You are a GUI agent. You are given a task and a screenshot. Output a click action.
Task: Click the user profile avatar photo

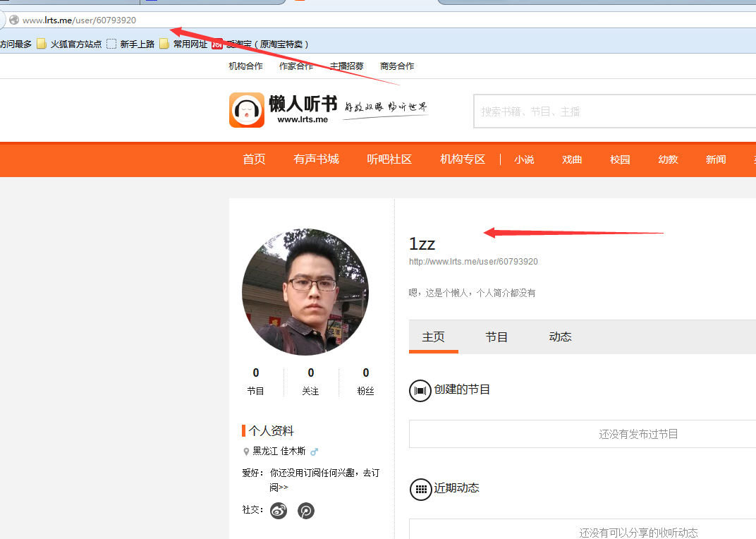point(305,292)
